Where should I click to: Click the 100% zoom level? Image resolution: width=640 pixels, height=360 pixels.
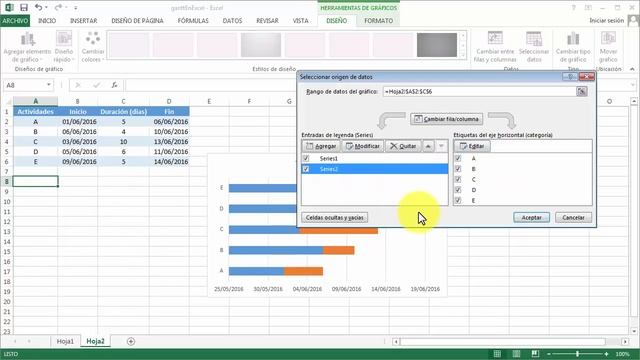622,354
